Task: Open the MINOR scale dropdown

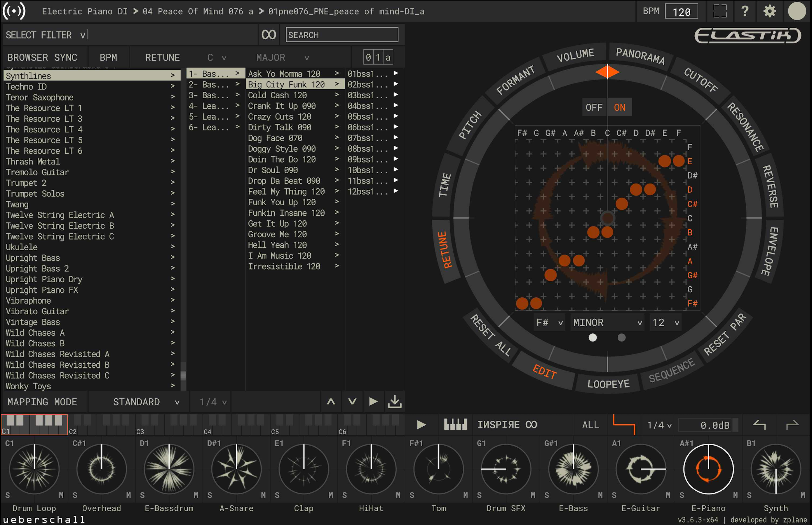Action: (x=607, y=322)
